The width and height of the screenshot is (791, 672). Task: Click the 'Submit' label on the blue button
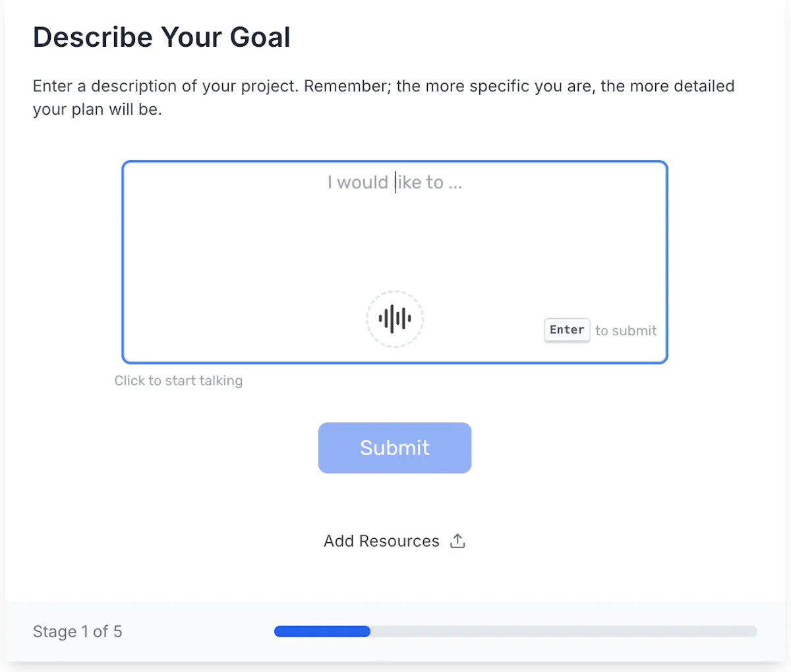[395, 448]
